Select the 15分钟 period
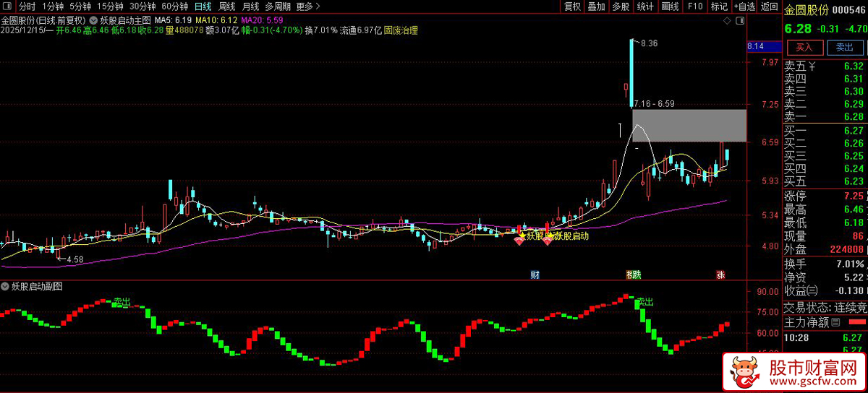Viewport: 868px width, 393px height. click(110, 7)
